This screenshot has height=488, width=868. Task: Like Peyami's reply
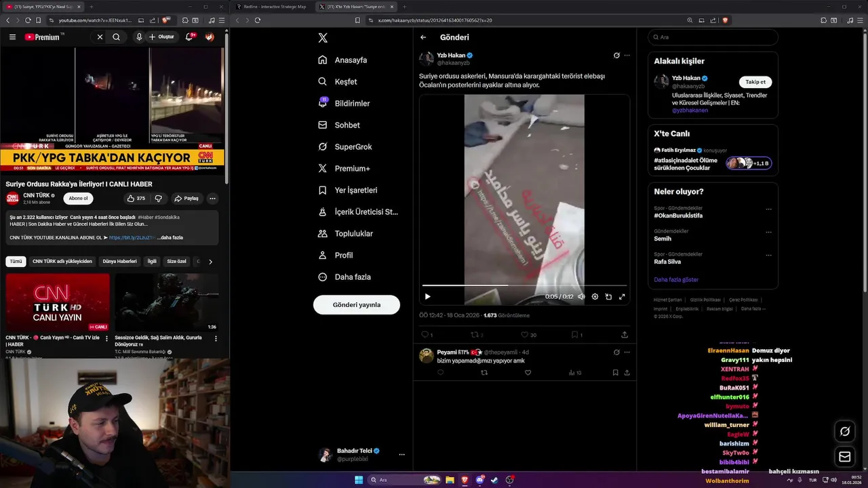click(528, 372)
